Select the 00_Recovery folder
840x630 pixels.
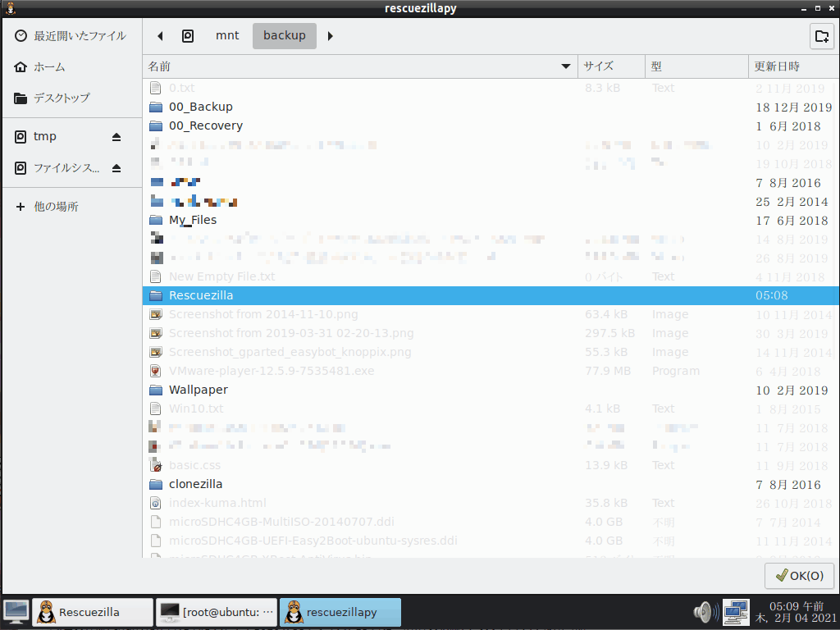pyautogui.click(x=491, y=126)
